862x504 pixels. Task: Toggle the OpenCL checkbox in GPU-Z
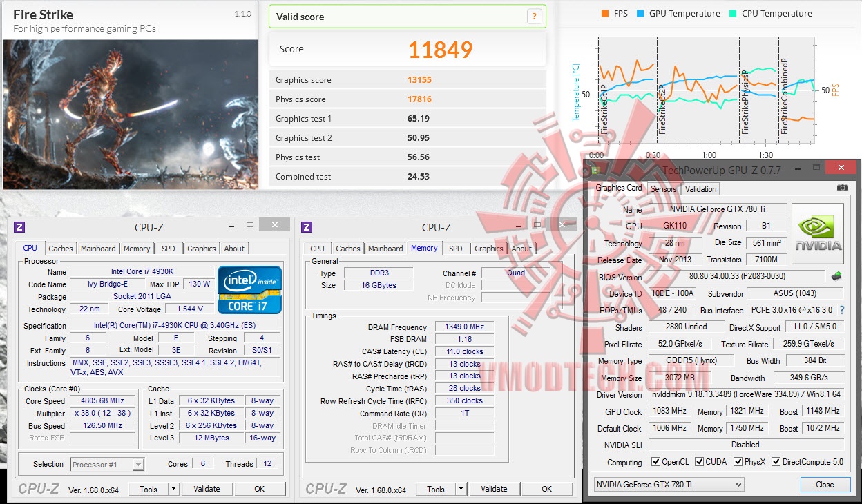pos(656,462)
